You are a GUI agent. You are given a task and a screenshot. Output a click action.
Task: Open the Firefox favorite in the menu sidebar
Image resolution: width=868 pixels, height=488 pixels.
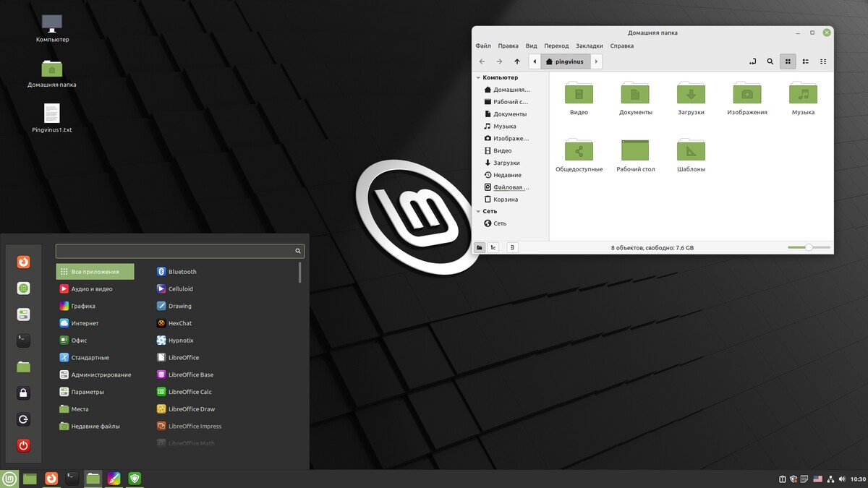point(24,262)
